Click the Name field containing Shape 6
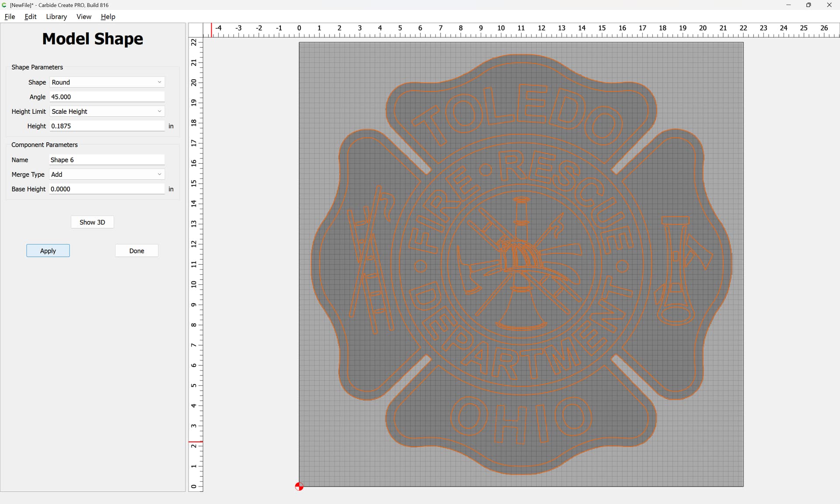 click(x=107, y=160)
